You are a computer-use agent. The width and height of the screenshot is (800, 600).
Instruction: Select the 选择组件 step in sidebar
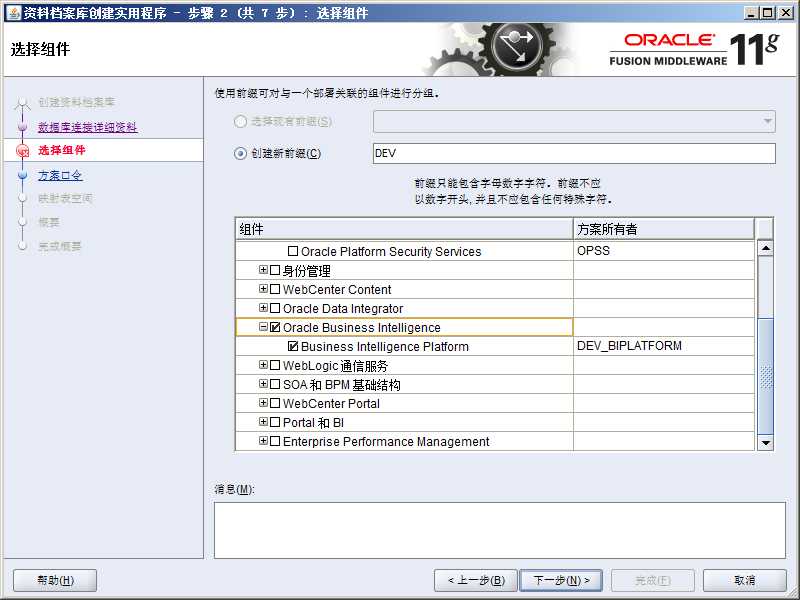(62, 150)
